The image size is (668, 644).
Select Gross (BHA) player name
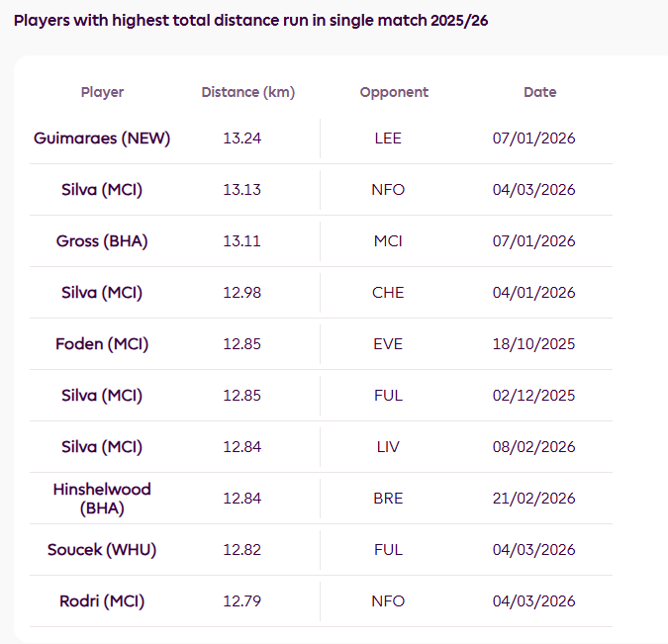(102, 241)
